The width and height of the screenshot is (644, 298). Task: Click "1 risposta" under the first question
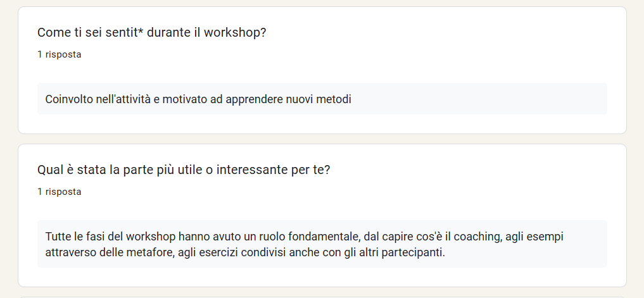pyautogui.click(x=59, y=54)
